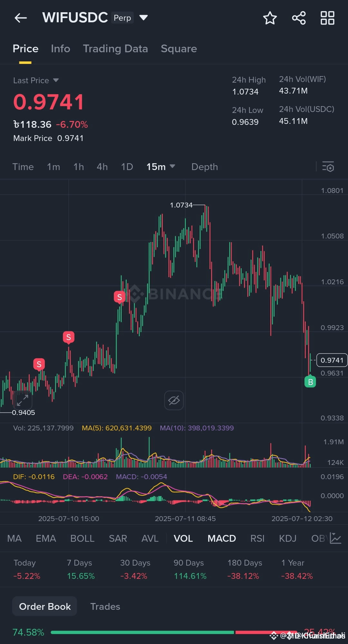This screenshot has width=348, height=644.
Task: Click the 1.0734 chart high label
Action: (x=181, y=205)
